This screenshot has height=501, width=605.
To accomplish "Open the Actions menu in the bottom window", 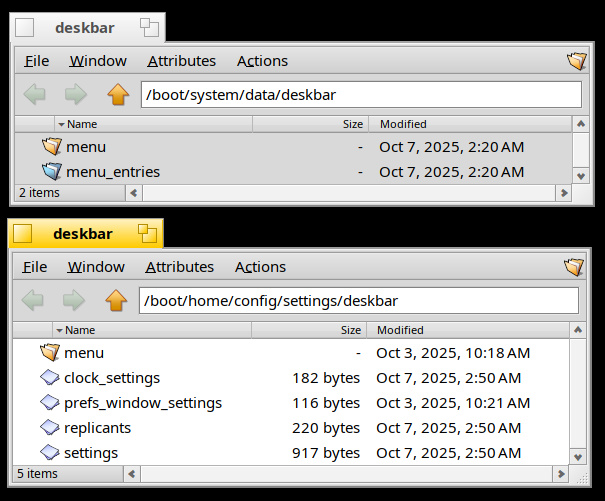I will [260, 267].
